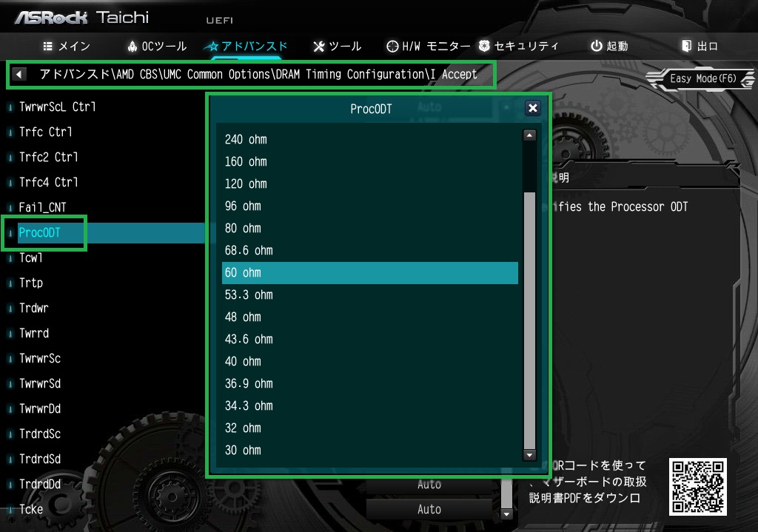
Task: Click settings list scroll-down arrow below popup
Action: click(x=506, y=514)
